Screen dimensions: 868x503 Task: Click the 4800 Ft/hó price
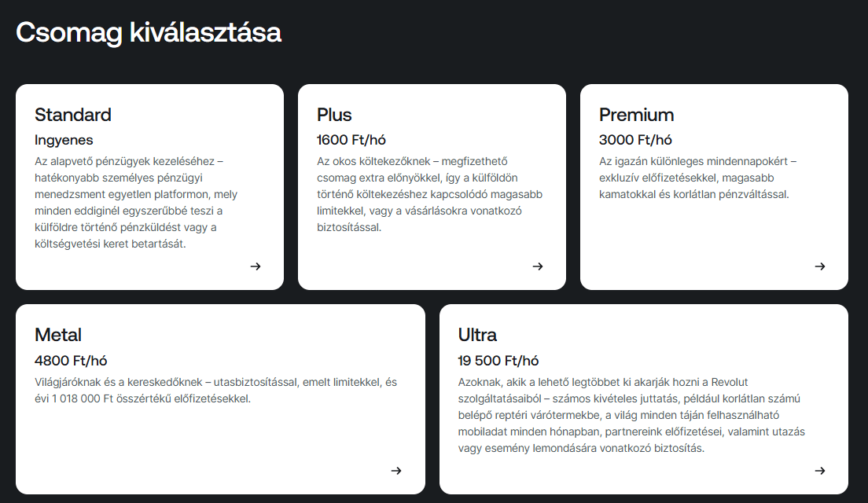[x=71, y=361]
